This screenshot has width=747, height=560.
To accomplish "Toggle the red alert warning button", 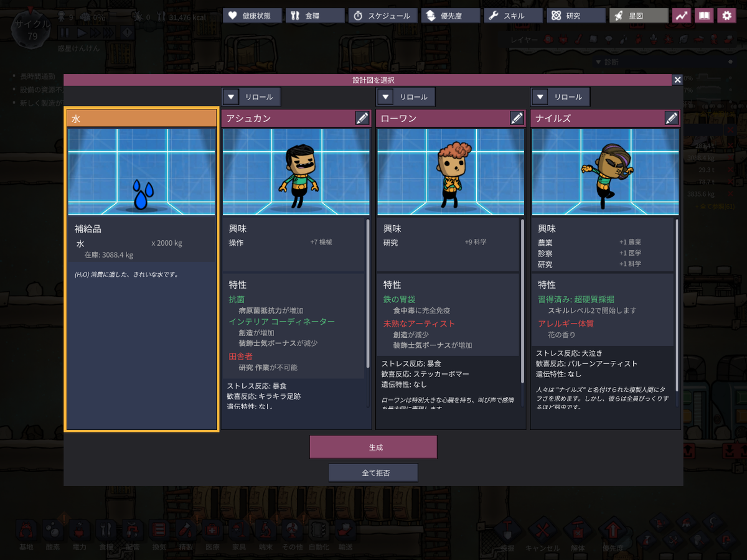I will click(x=127, y=33).
